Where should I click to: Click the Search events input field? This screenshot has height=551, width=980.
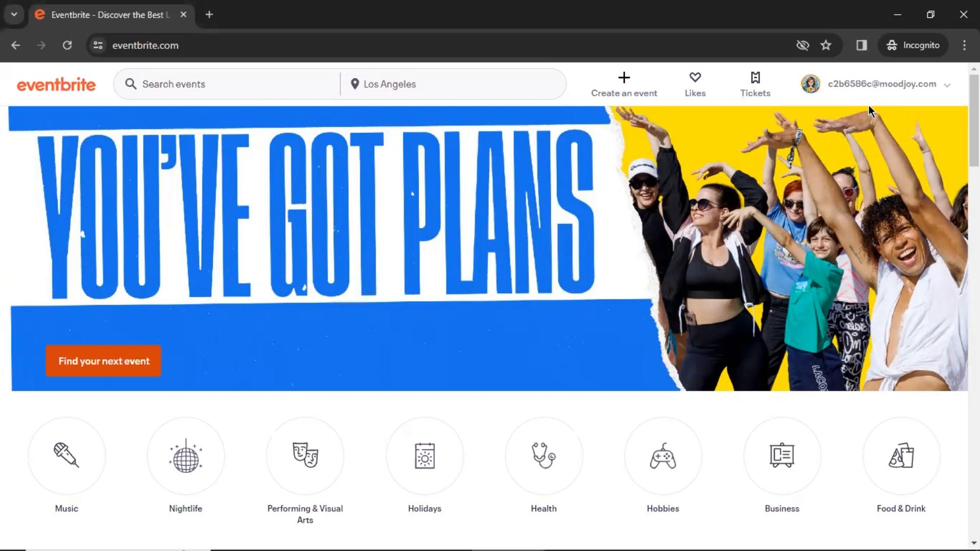[x=229, y=84]
